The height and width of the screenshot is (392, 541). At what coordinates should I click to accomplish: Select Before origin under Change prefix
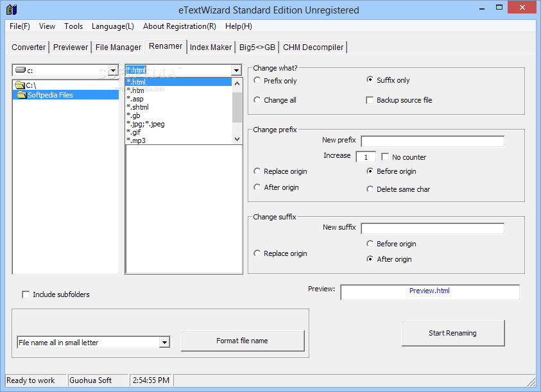pos(370,171)
